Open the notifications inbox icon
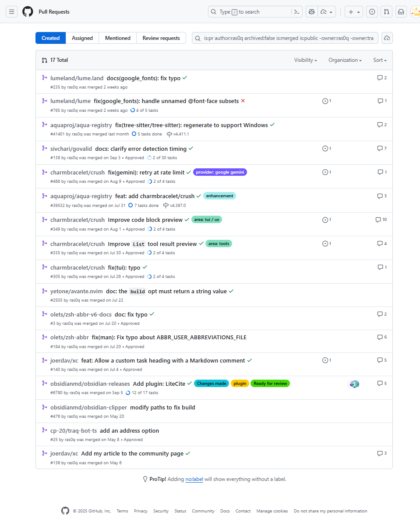This screenshot has height=530, width=420. (401, 11)
